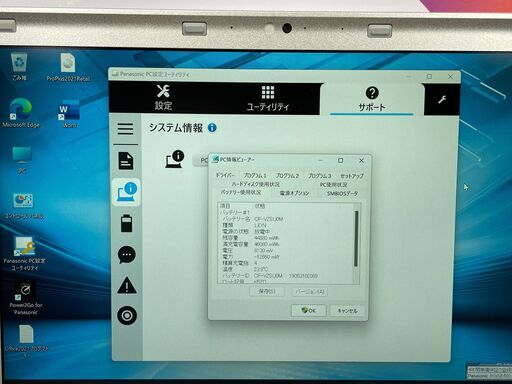
Task: Select the バッテリー名 row in the list
Action: 285,219
